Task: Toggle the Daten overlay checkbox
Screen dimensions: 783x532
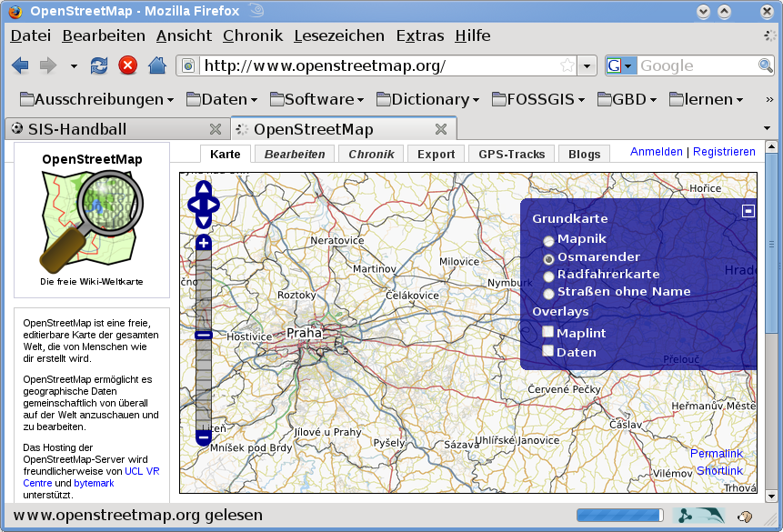Action: pyautogui.click(x=548, y=351)
